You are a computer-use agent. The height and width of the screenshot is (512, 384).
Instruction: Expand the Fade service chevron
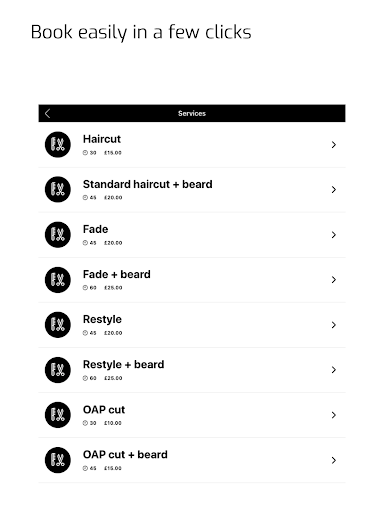coord(333,235)
